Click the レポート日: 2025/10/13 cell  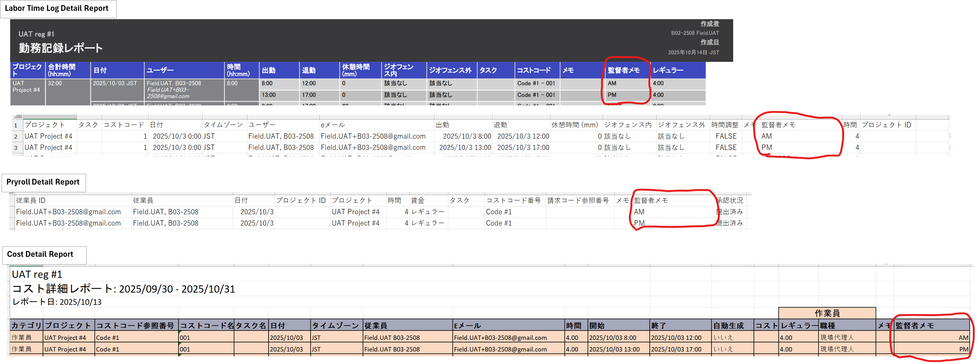(57, 302)
